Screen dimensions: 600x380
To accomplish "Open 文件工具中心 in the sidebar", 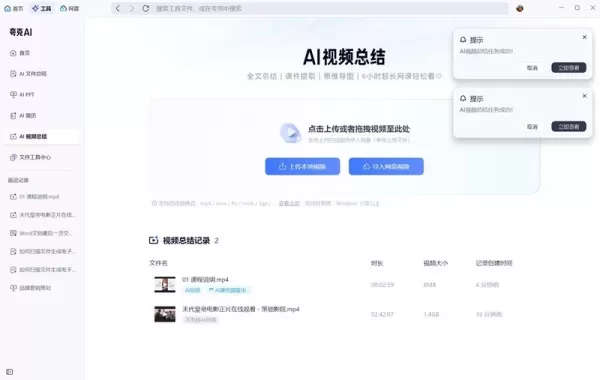I will [41, 157].
